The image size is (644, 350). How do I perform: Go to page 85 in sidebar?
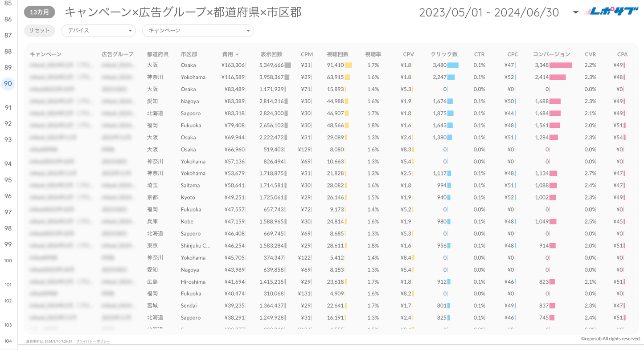8,3
